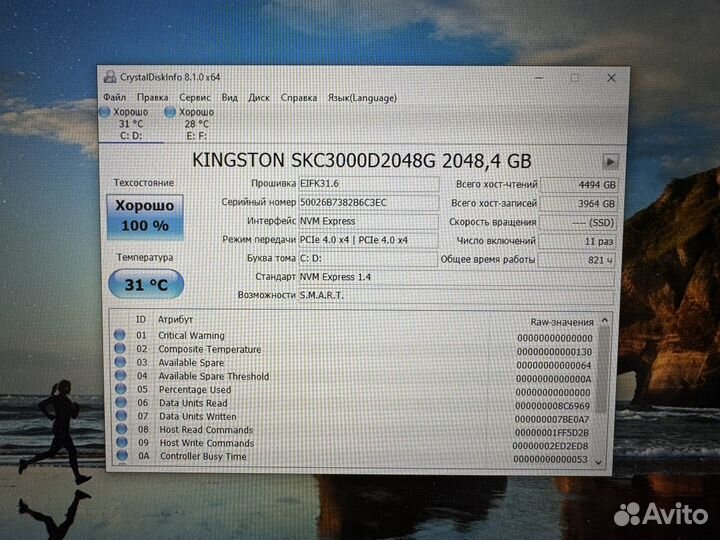The width and height of the screenshot is (720, 540).
Task: Select the Host Read Commands attribute text
Action: tap(207, 430)
